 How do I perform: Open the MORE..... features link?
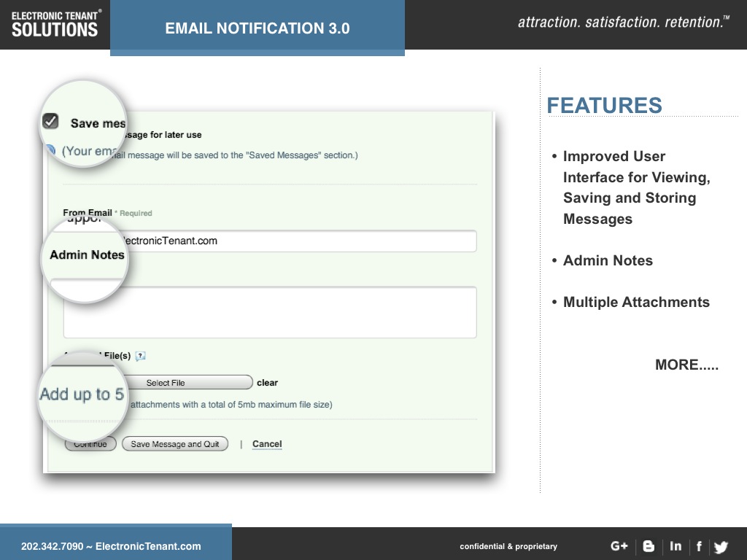[x=686, y=365]
